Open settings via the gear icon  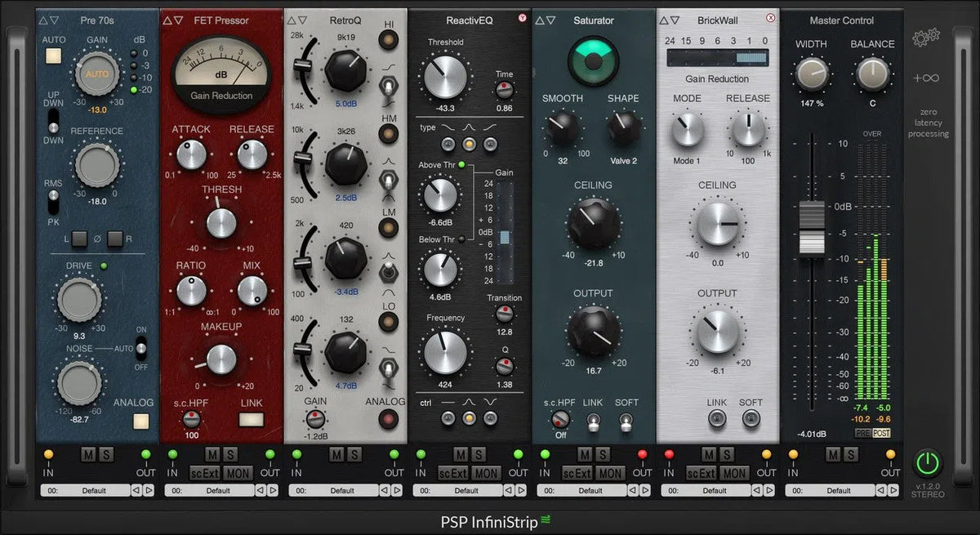click(925, 37)
